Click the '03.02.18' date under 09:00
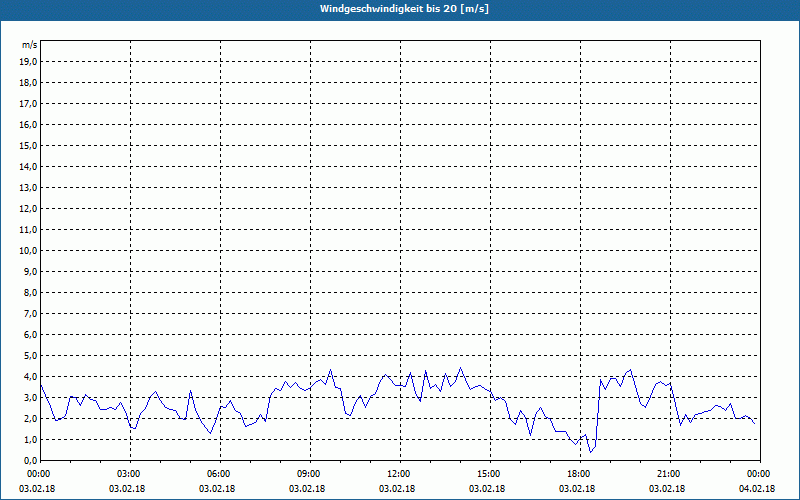The image size is (800, 500). [307, 488]
